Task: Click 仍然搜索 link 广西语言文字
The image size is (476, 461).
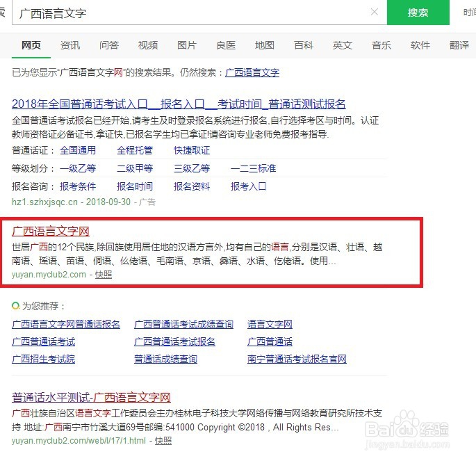Action: [x=252, y=72]
